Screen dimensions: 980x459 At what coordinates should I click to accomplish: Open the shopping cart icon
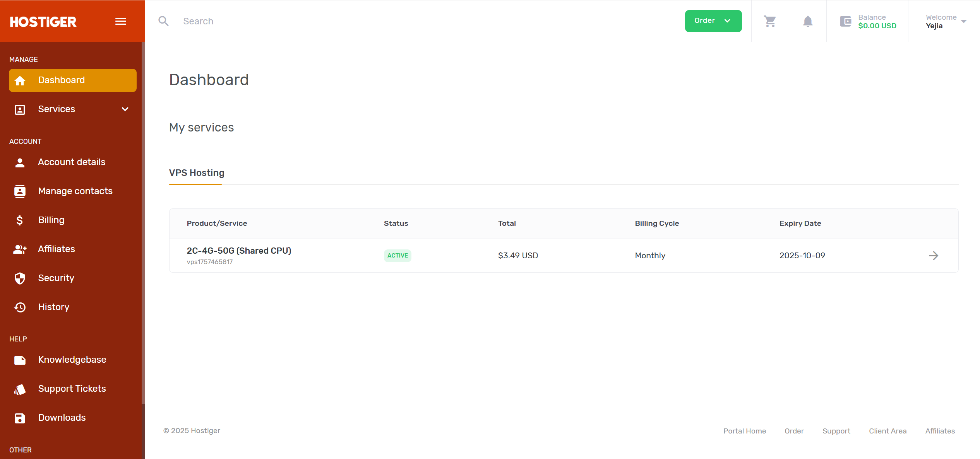tap(770, 21)
